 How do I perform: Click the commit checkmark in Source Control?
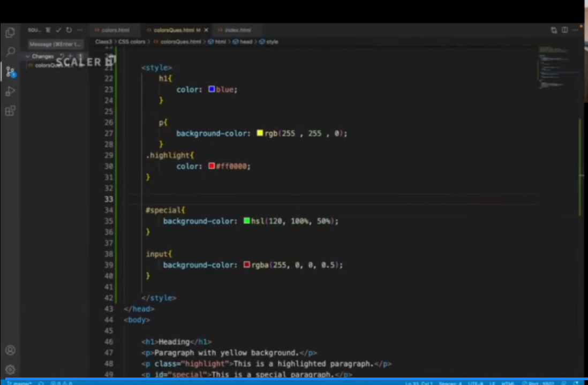coord(58,30)
